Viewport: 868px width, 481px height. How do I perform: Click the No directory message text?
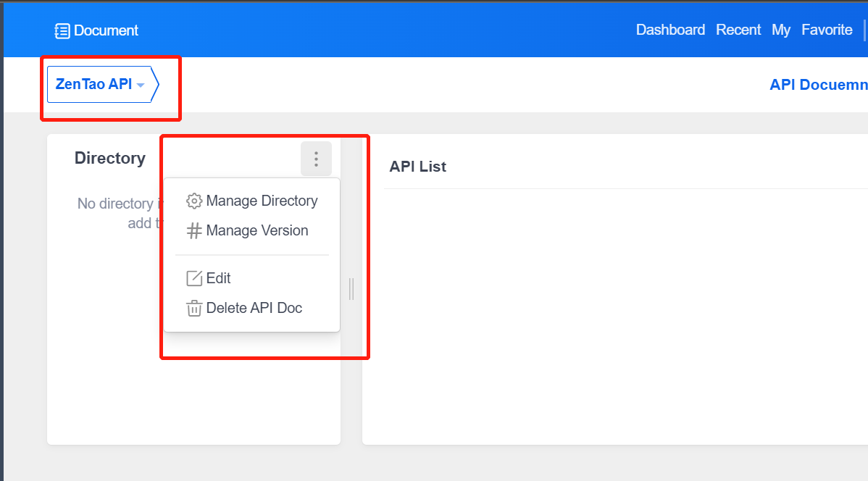tap(120, 213)
